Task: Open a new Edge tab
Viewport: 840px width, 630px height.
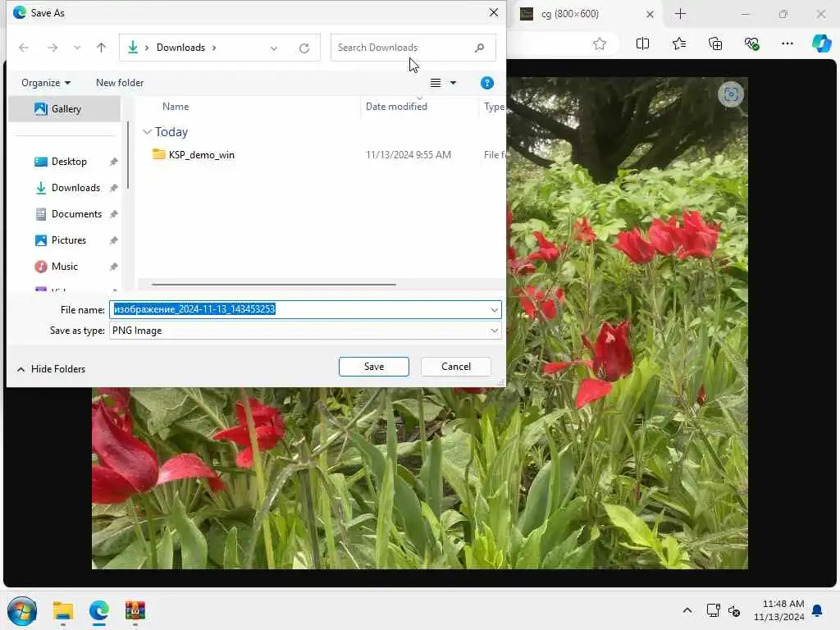Action: pos(680,14)
